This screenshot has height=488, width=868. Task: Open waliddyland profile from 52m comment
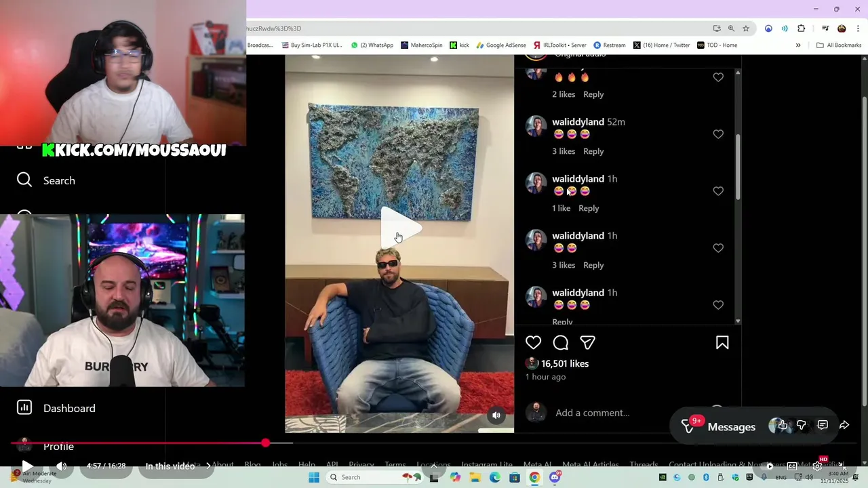[578, 122]
